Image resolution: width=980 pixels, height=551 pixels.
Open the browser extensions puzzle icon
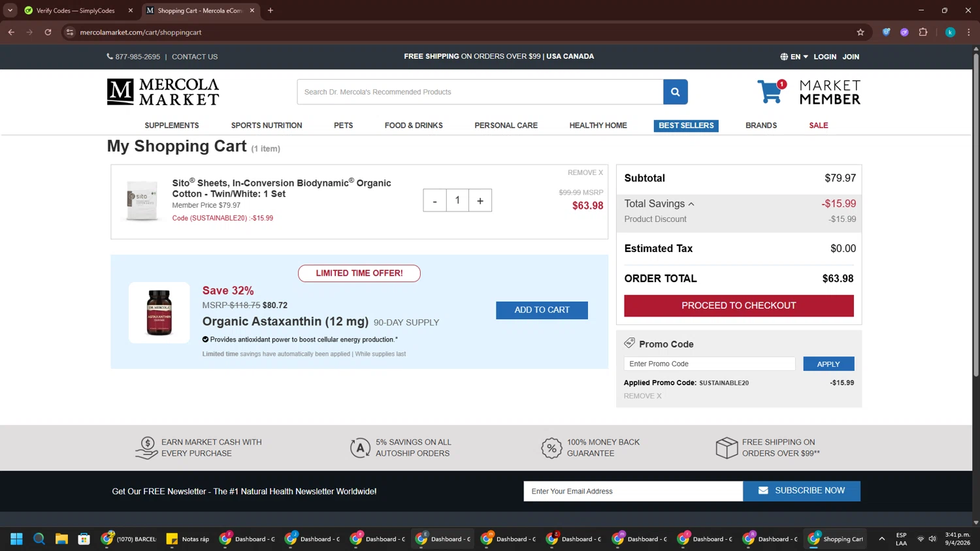[x=923, y=32]
